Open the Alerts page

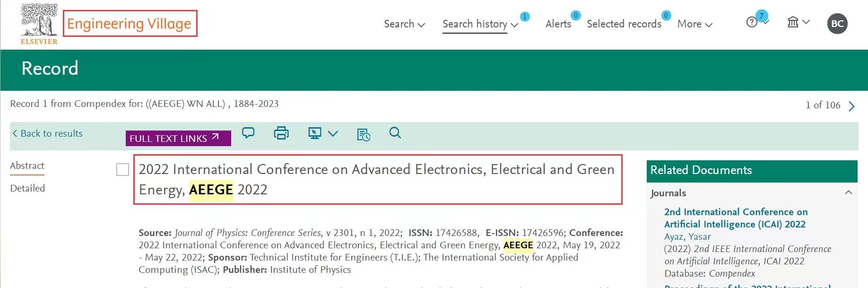[x=558, y=24]
